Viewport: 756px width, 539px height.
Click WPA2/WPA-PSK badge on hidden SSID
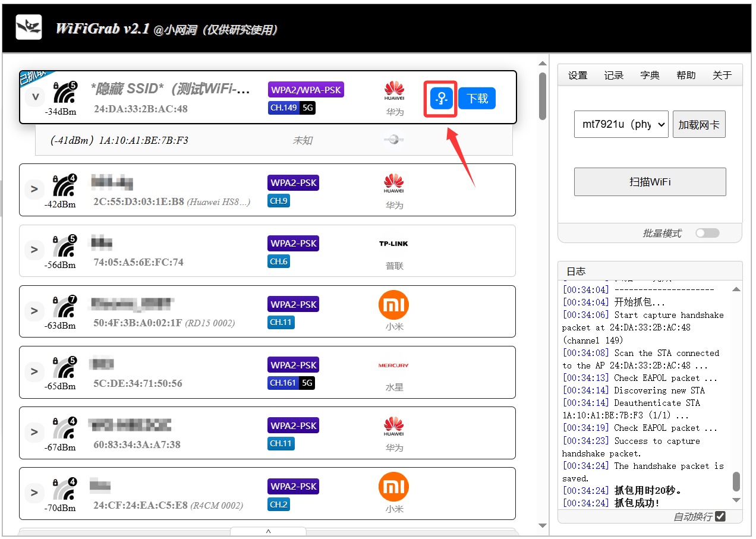(306, 90)
